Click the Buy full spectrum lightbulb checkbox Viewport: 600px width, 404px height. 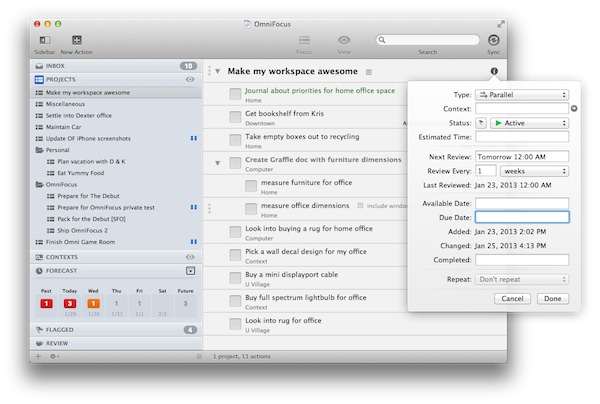(235, 300)
